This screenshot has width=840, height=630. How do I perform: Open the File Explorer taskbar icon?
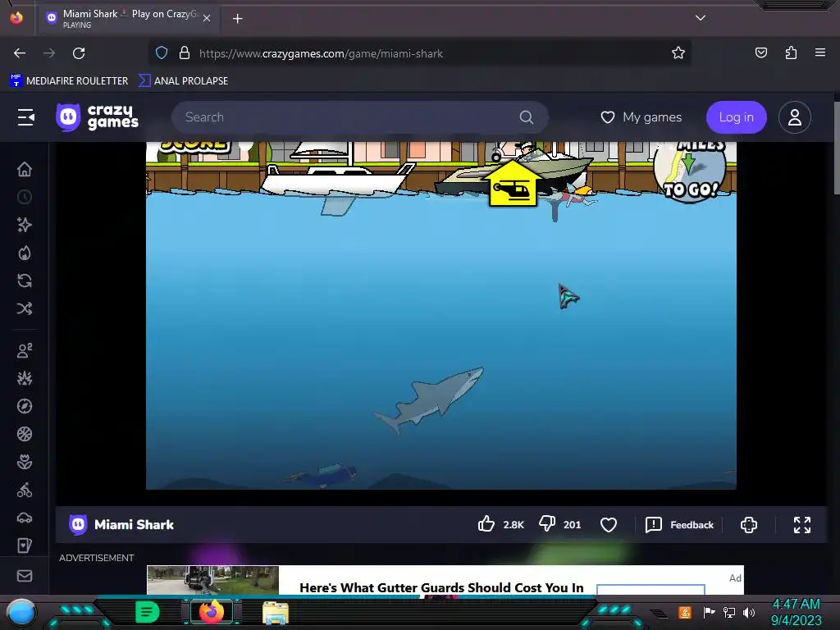[x=276, y=613]
